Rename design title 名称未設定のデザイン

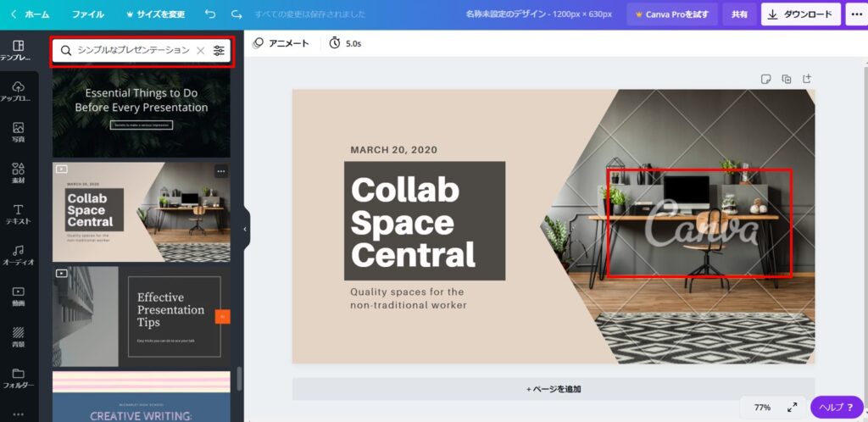point(538,14)
